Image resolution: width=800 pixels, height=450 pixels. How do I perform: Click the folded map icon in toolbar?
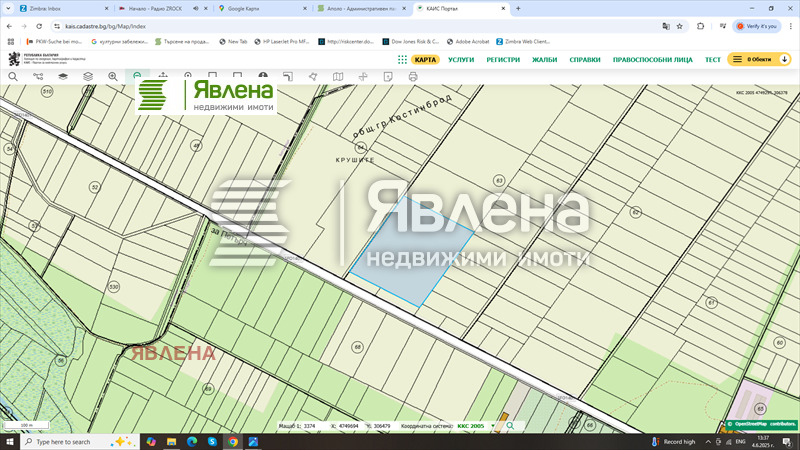338,76
